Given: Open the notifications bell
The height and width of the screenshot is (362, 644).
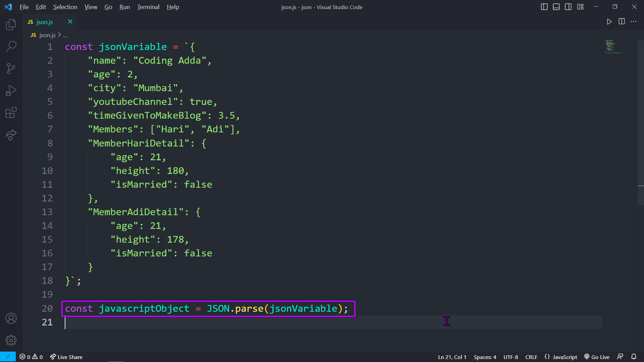Looking at the screenshot, I should coord(634,357).
